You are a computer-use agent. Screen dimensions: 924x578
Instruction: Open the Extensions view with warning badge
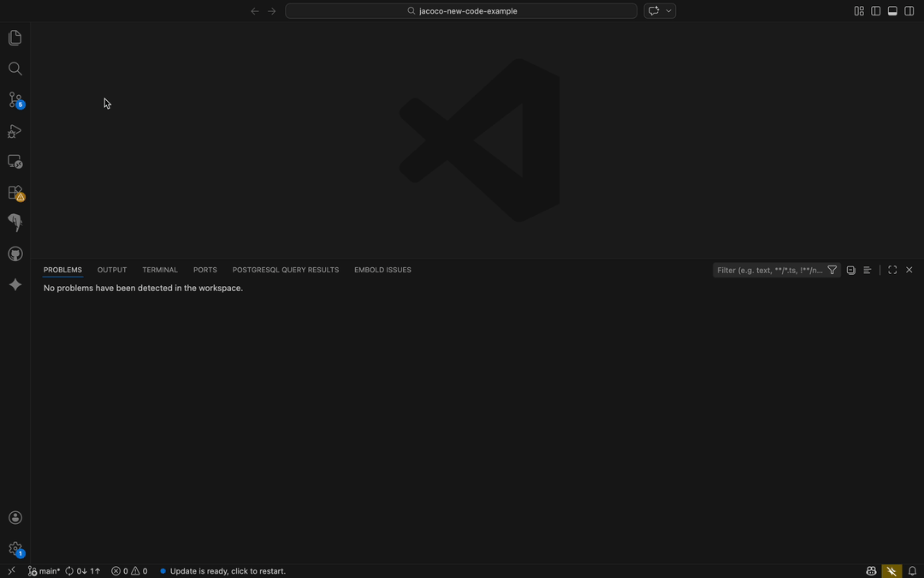tap(15, 192)
